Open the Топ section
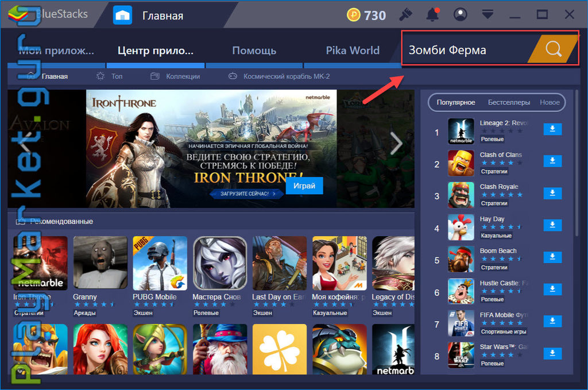Screen dimensions: 588x390 point(110,76)
